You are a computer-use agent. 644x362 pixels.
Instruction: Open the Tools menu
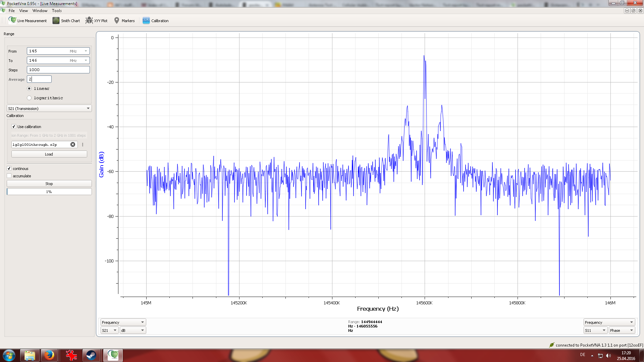click(x=57, y=11)
